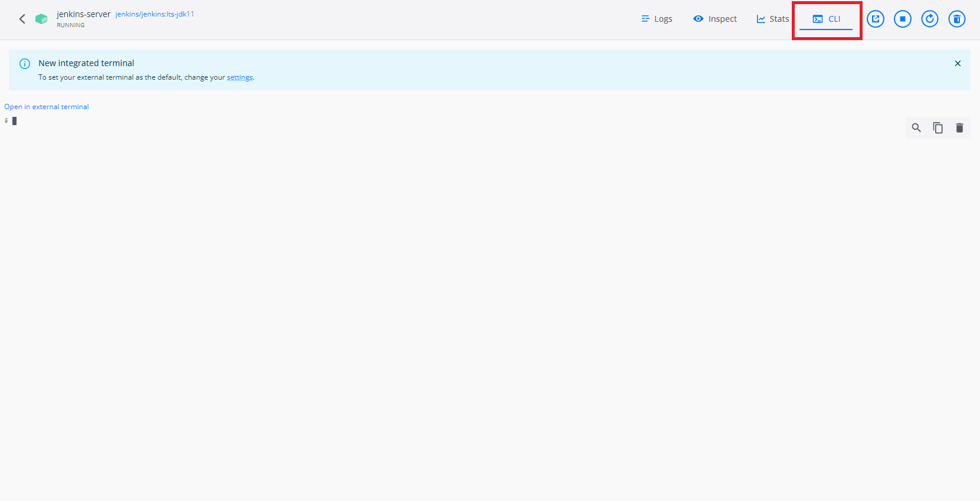Select the CLI tab
Screen dimensions: 980x501
tap(826, 19)
